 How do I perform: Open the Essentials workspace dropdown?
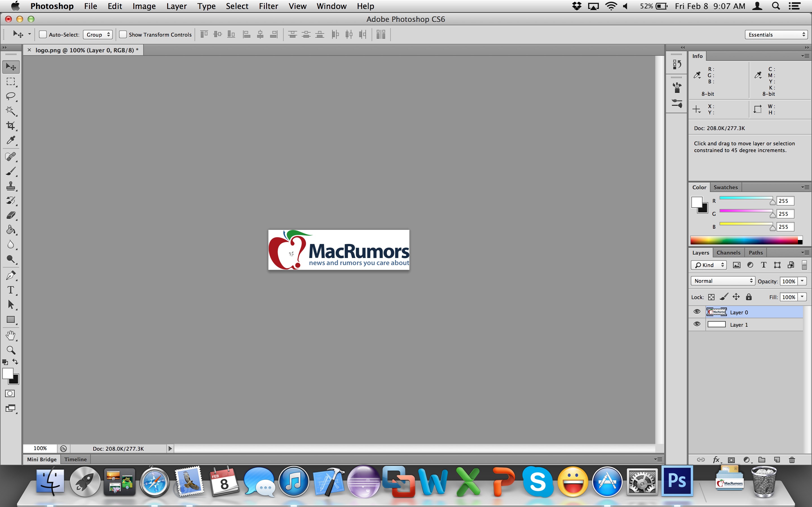[x=776, y=35]
